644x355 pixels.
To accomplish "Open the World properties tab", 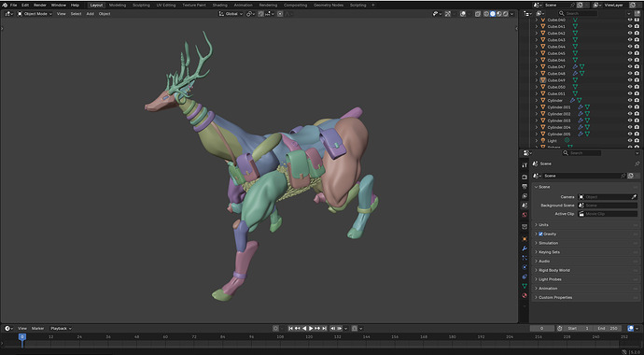I will pos(525,215).
